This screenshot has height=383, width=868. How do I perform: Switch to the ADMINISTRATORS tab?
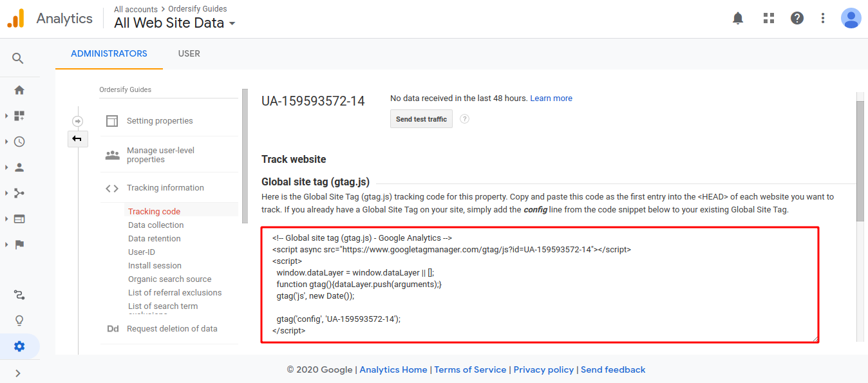click(x=109, y=53)
